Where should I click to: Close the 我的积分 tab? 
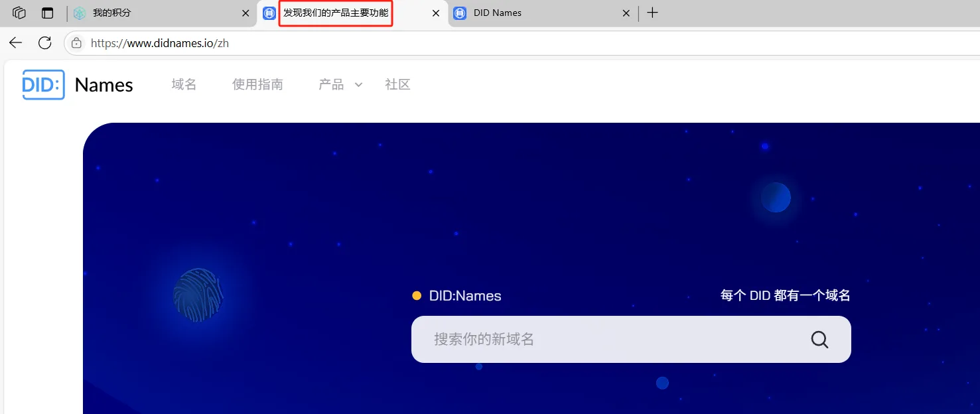pos(245,13)
